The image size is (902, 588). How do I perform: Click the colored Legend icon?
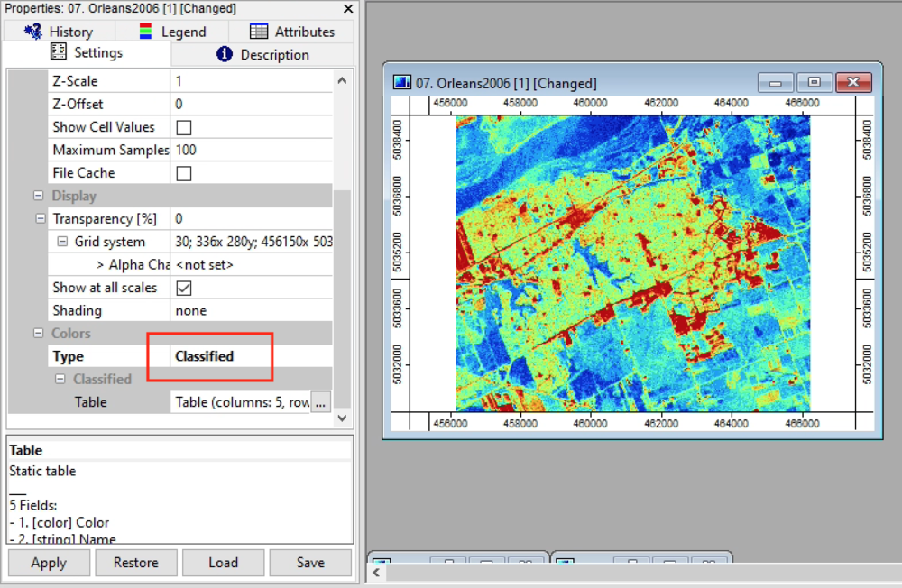pos(146,31)
